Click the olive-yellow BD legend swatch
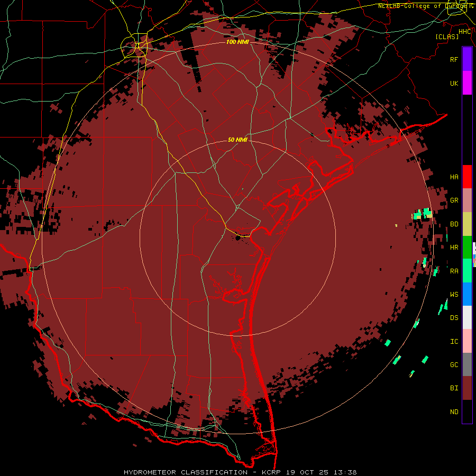 467,224
